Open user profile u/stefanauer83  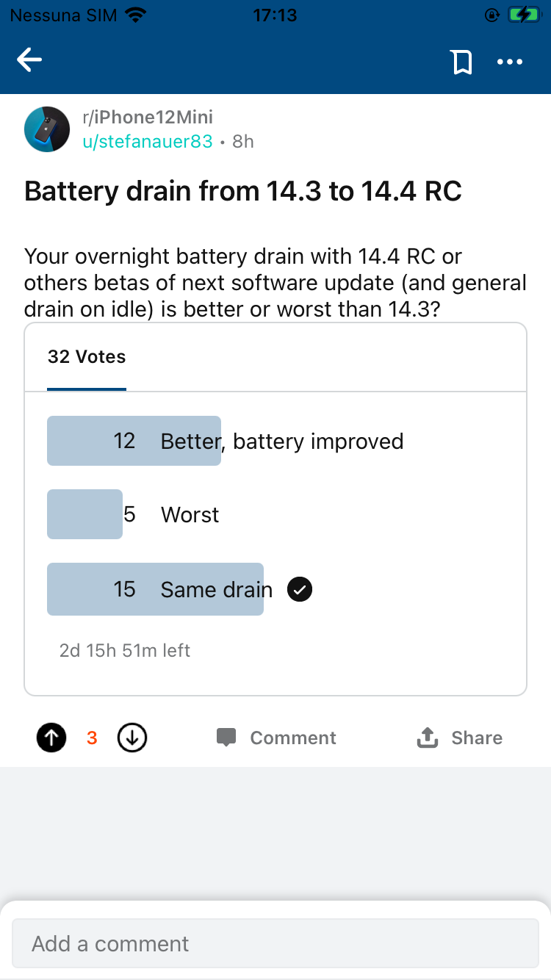click(147, 141)
